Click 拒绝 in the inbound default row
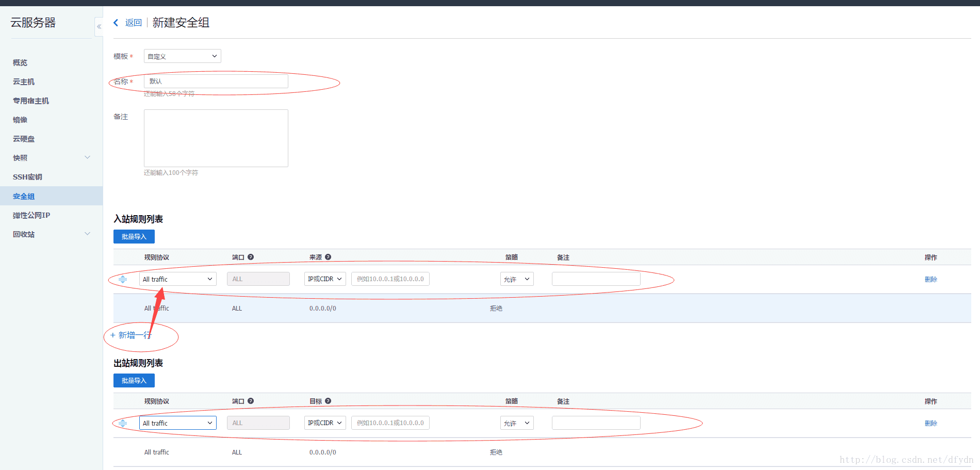The height and width of the screenshot is (470, 980). point(496,309)
